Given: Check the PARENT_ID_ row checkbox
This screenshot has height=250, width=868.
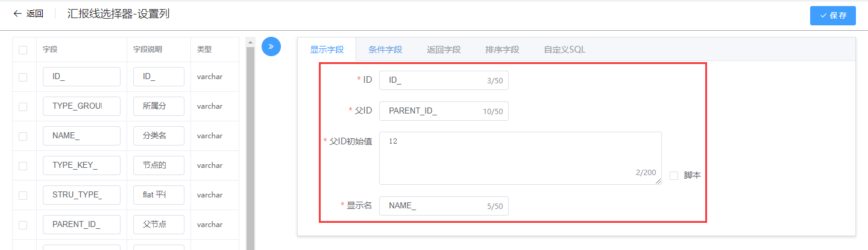Looking at the screenshot, I should tap(23, 225).
